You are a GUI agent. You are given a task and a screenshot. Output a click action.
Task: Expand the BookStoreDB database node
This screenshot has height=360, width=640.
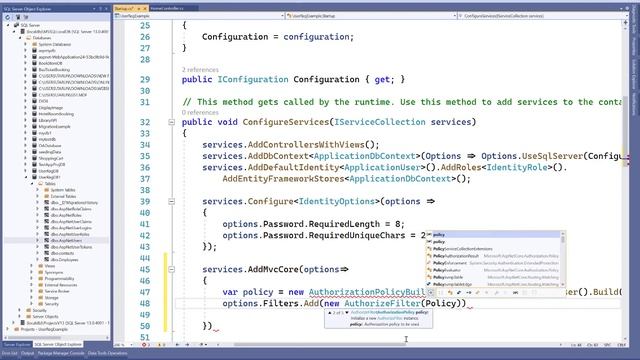(x=26, y=63)
